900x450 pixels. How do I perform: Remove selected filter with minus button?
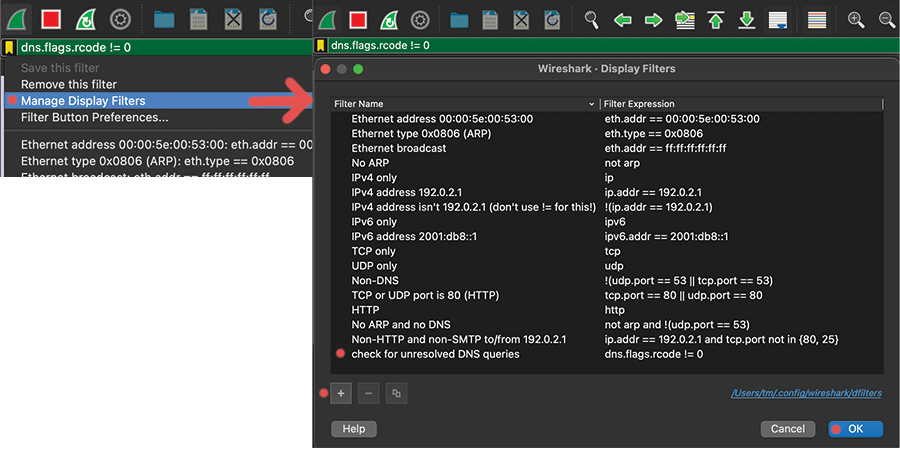click(x=368, y=394)
